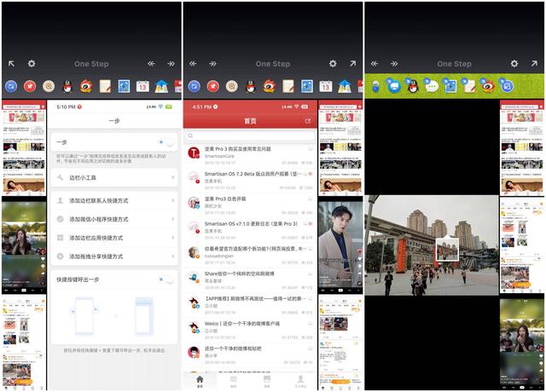Open 添加微信小程序快捷方式 row

[x=113, y=219]
